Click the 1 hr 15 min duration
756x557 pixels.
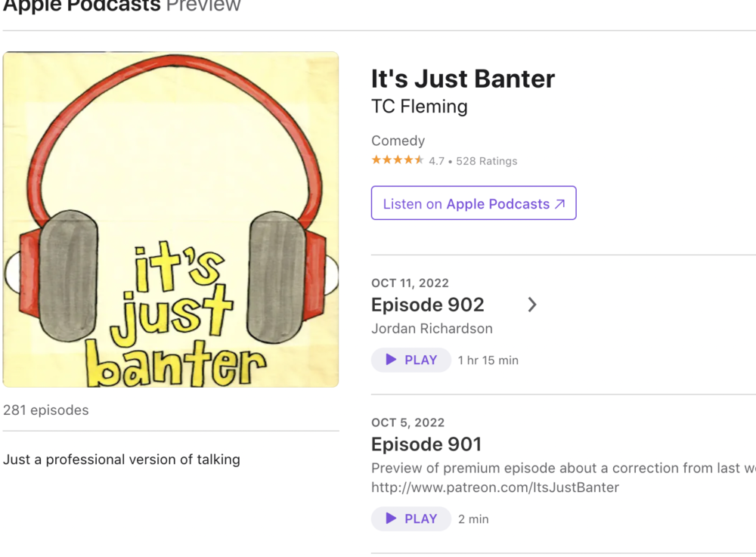(x=488, y=361)
